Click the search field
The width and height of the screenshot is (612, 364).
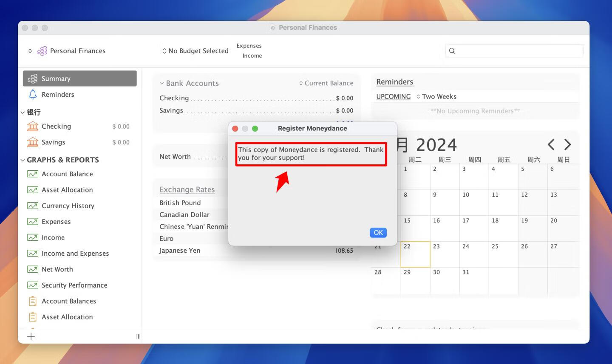[x=514, y=51]
